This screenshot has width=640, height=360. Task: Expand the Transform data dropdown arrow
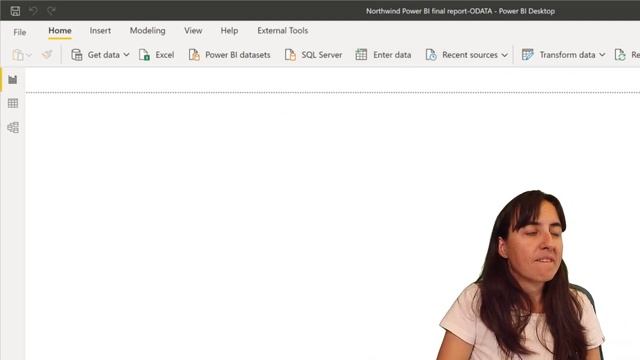tap(602, 55)
